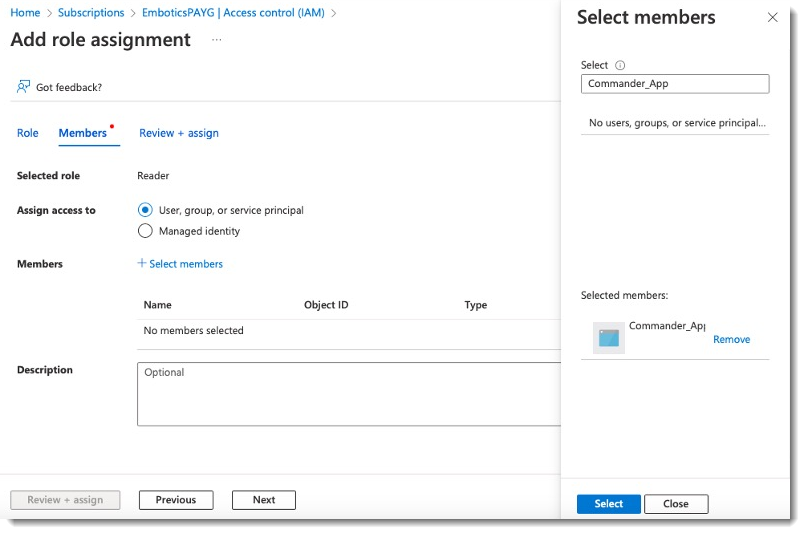805x534 pixels.
Task: Navigate to Subscriptions breadcrumb
Action: (91, 13)
